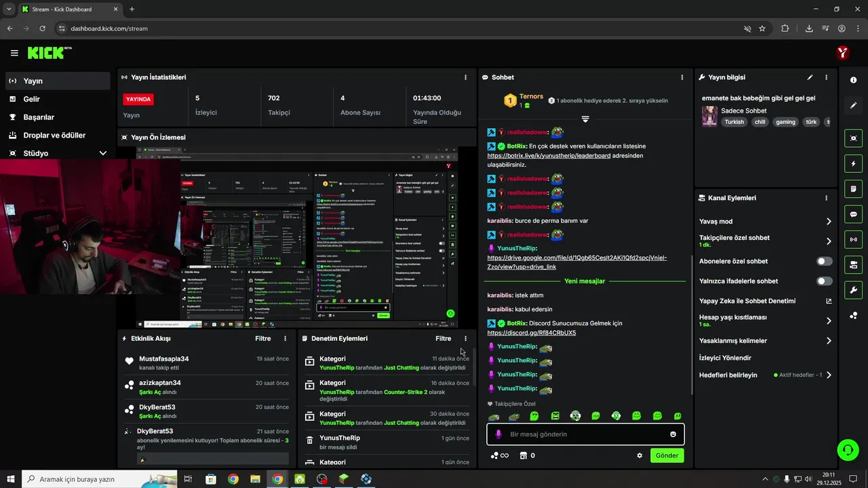This screenshot has width=868, height=488.
Task: Open the shop icon below chat
Action: coord(523,455)
